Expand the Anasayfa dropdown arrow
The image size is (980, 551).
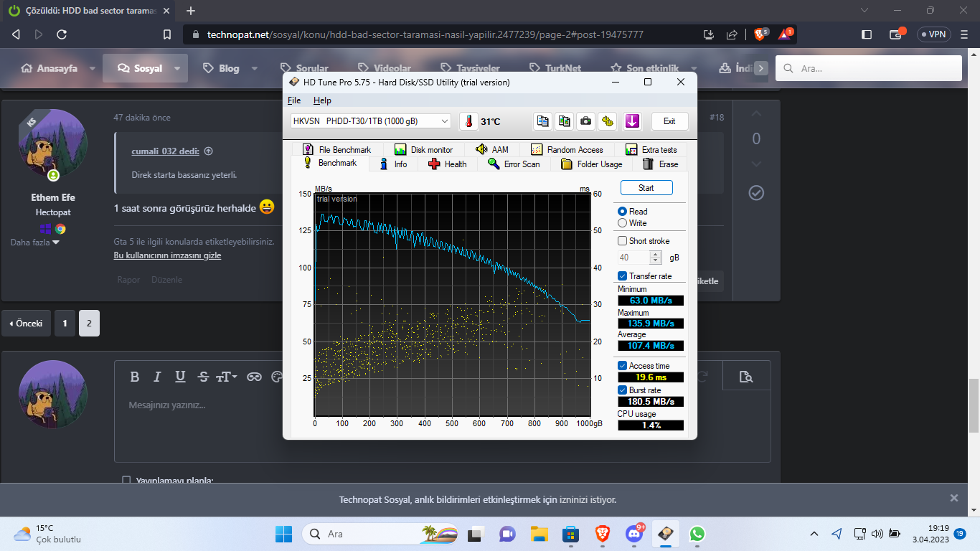coord(93,69)
